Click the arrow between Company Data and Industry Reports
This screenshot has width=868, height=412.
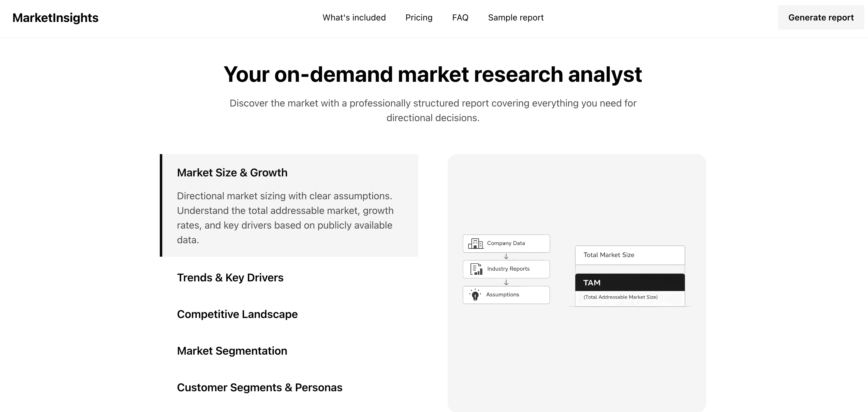point(506,256)
